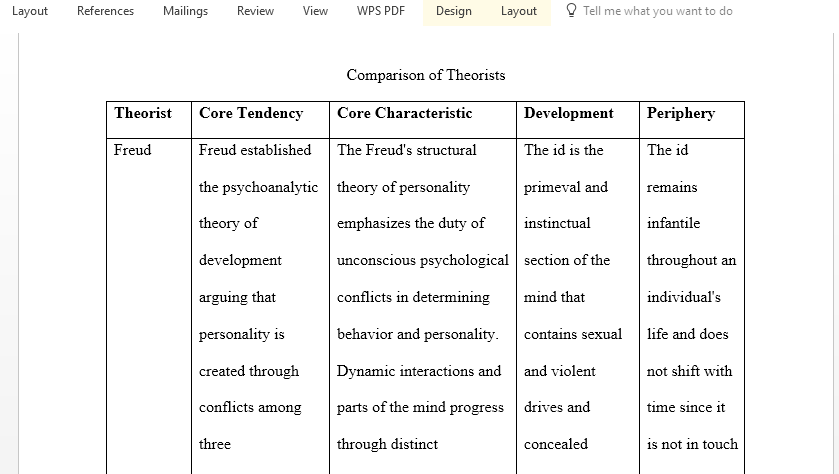This screenshot has height=474, width=839.
Task: Open the WPS PDF tab
Action: pos(381,11)
